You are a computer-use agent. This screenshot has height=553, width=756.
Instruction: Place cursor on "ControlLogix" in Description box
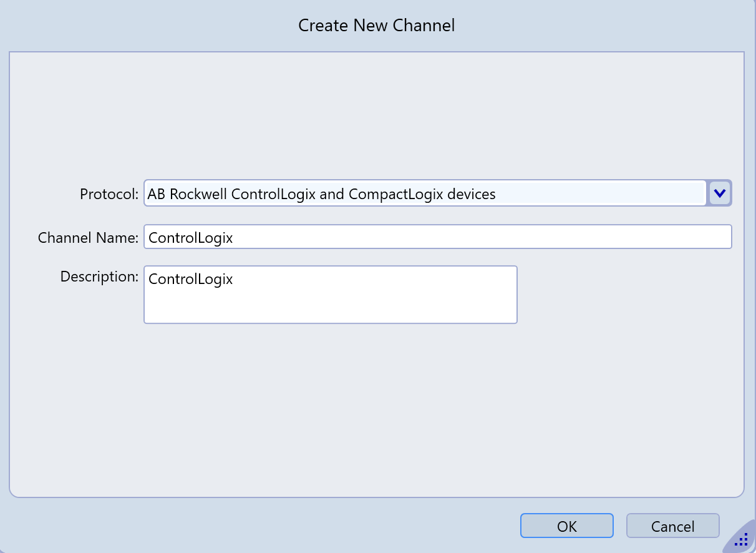pos(190,279)
